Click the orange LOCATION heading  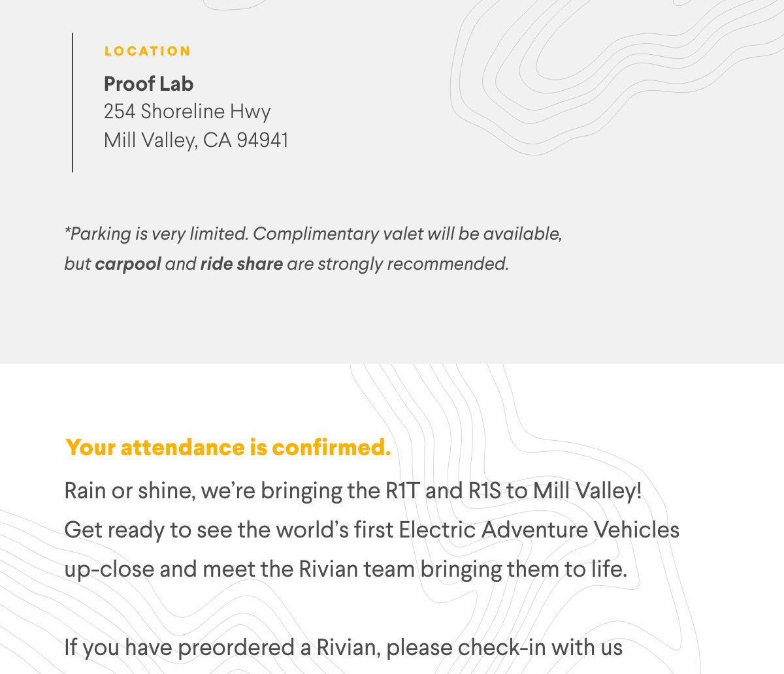pos(148,51)
